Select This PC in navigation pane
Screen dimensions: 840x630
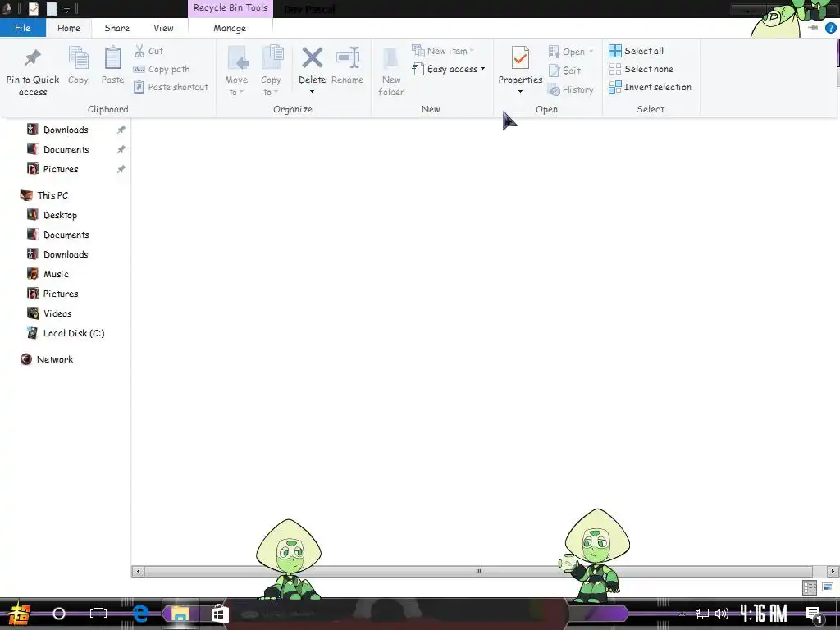click(52, 195)
